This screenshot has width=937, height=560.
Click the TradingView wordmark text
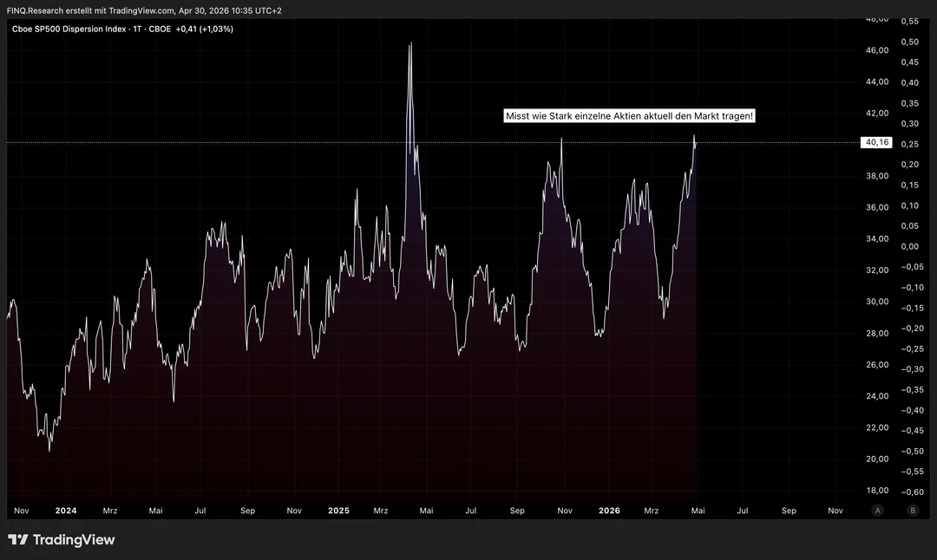coord(74,540)
